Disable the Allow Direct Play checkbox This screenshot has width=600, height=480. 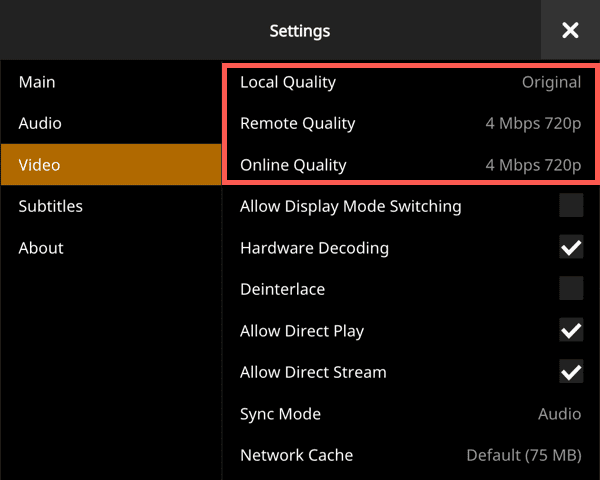point(571,331)
